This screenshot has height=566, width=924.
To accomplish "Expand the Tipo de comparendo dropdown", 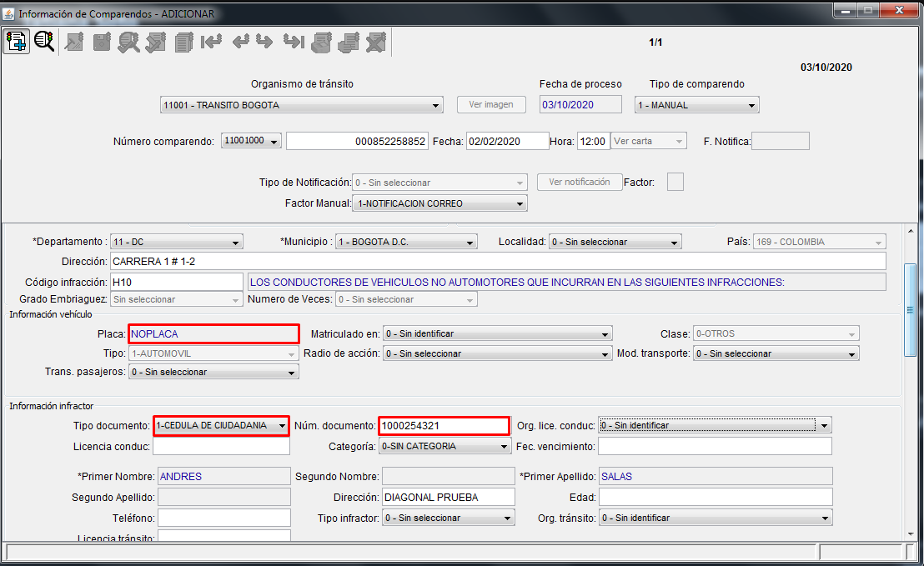I will (x=751, y=106).
